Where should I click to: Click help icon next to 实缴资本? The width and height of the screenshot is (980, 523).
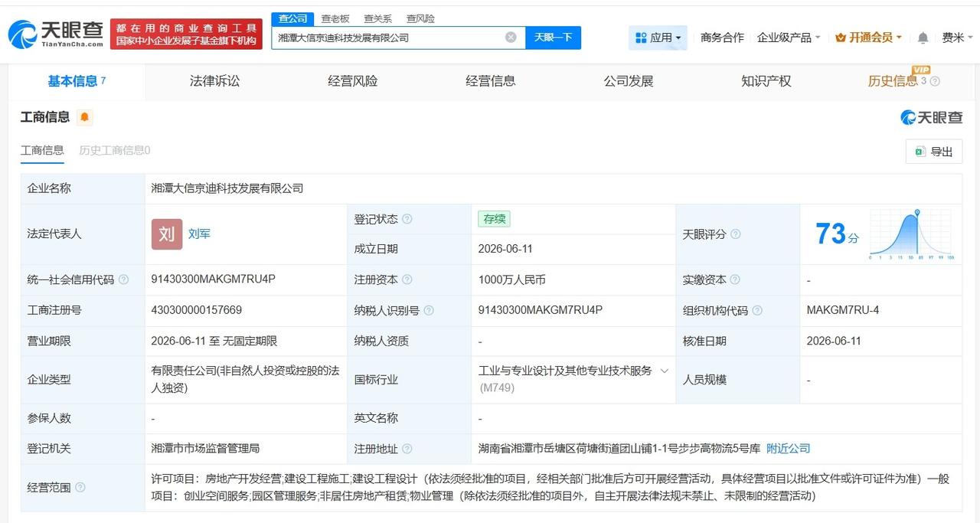click(x=735, y=280)
